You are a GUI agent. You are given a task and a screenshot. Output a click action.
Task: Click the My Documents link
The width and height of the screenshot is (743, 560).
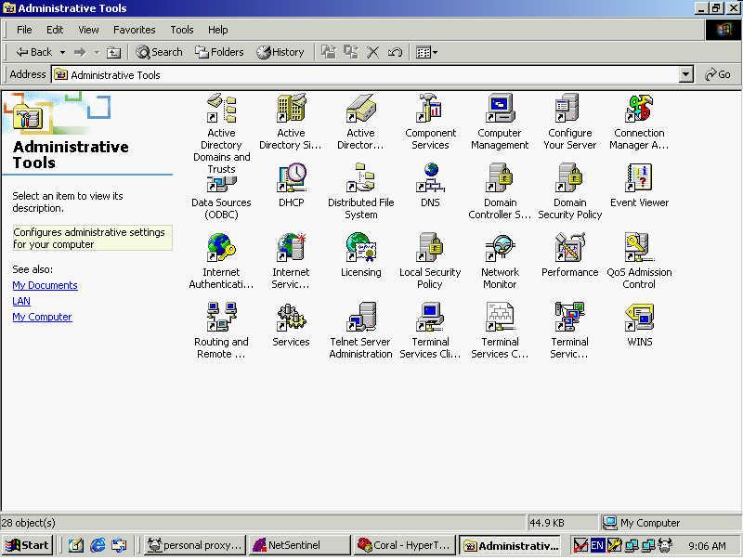click(45, 285)
